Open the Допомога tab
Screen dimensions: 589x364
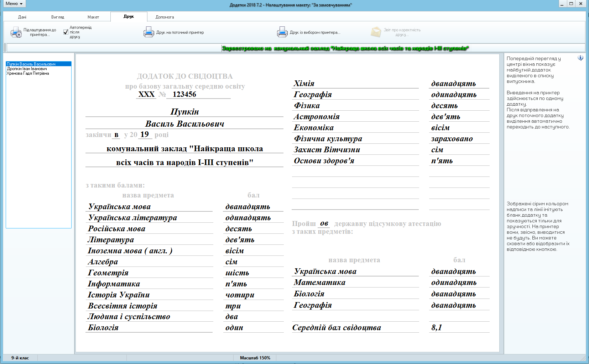[x=165, y=17]
